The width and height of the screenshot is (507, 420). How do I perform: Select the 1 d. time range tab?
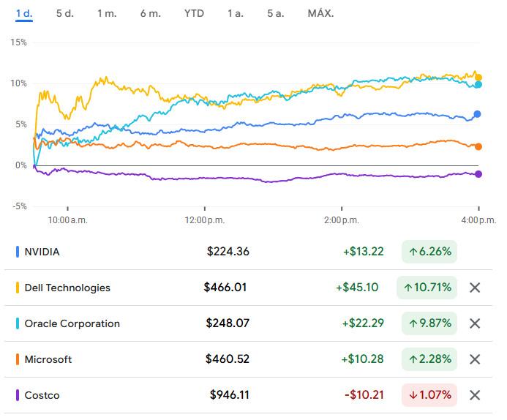tap(24, 14)
